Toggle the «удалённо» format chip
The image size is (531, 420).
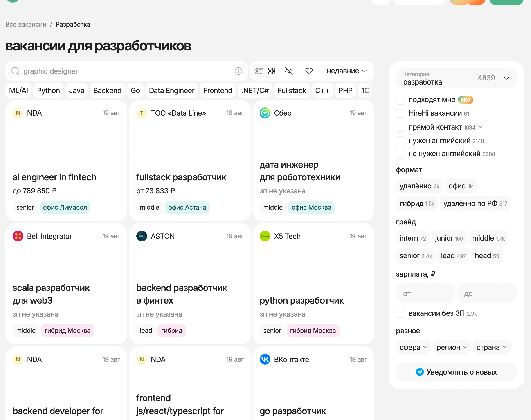click(x=419, y=186)
